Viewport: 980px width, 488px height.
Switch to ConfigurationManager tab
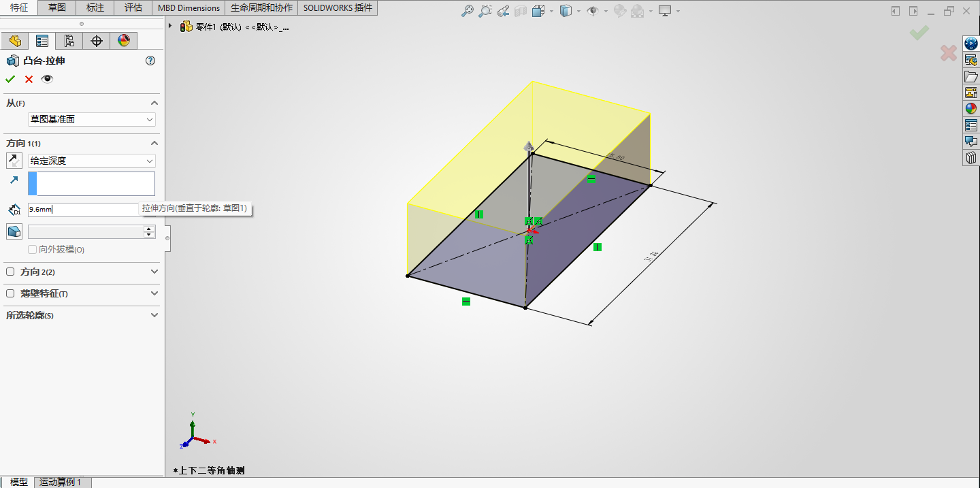69,41
